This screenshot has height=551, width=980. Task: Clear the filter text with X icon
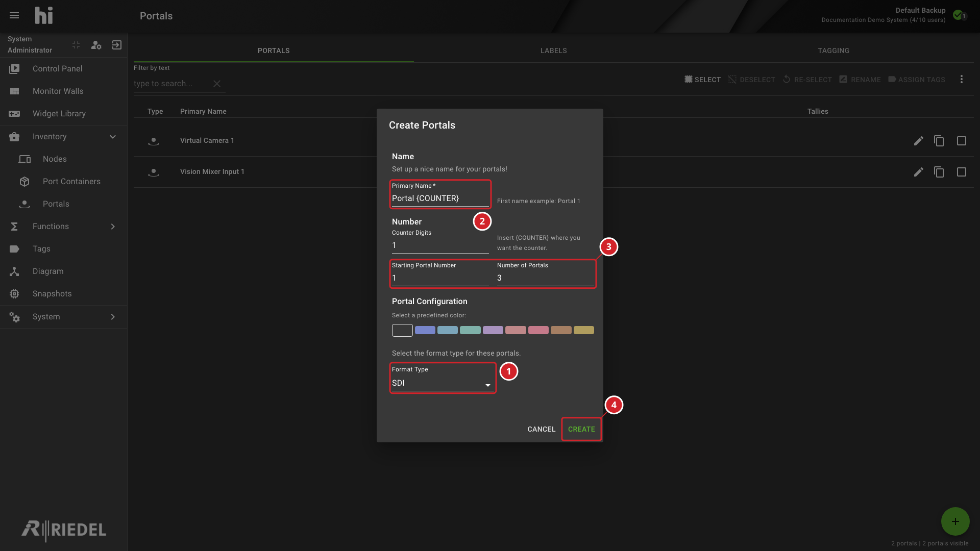pos(217,84)
